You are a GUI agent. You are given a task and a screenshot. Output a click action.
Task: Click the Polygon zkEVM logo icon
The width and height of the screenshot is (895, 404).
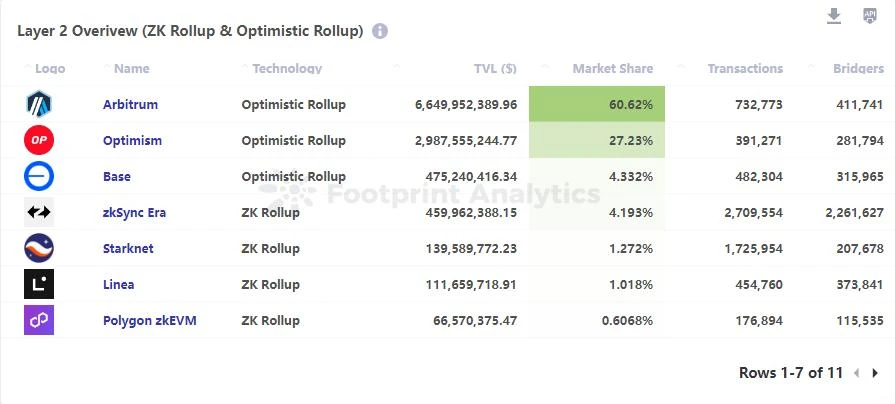tap(39, 320)
